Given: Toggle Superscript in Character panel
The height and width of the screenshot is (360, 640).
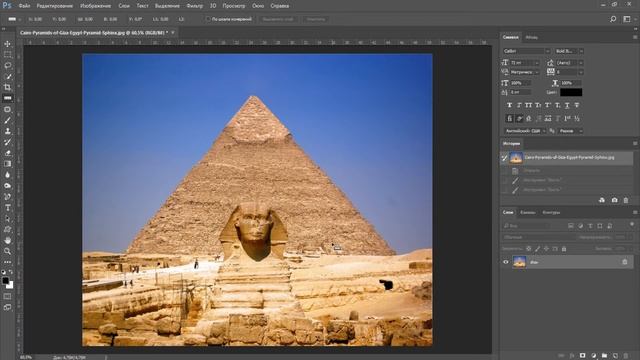Looking at the screenshot, I should (548, 105).
